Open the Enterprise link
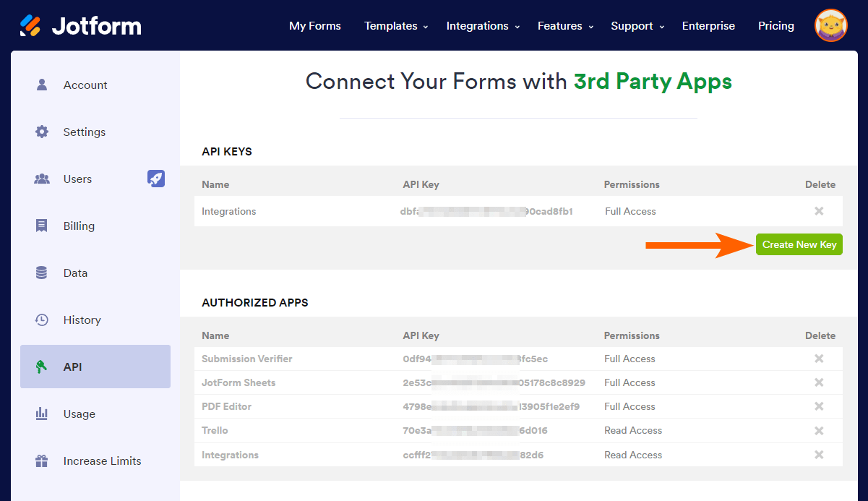 pos(708,26)
